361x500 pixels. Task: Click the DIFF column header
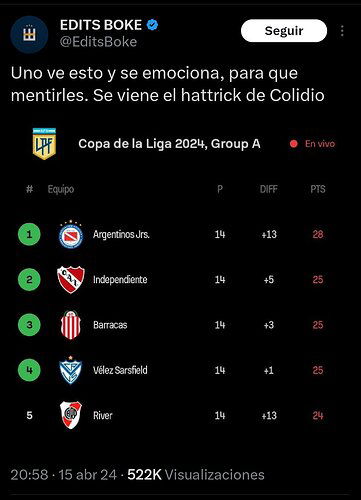pyautogui.click(x=269, y=189)
